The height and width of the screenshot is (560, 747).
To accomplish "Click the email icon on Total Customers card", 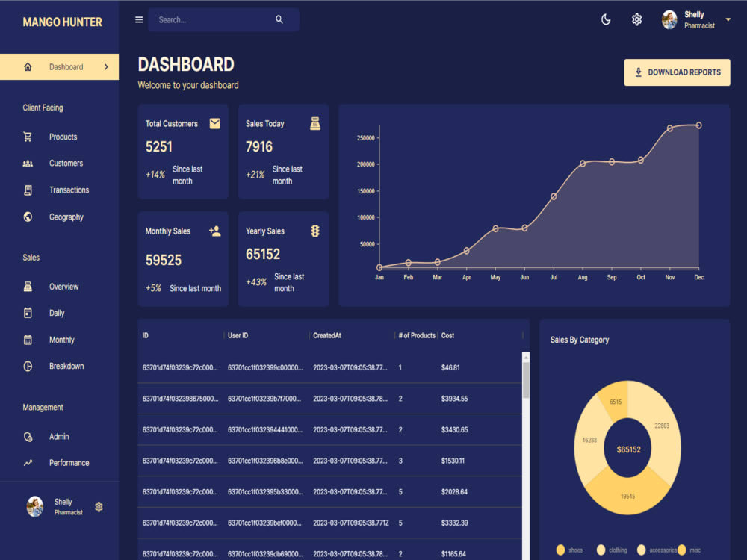I will point(215,123).
